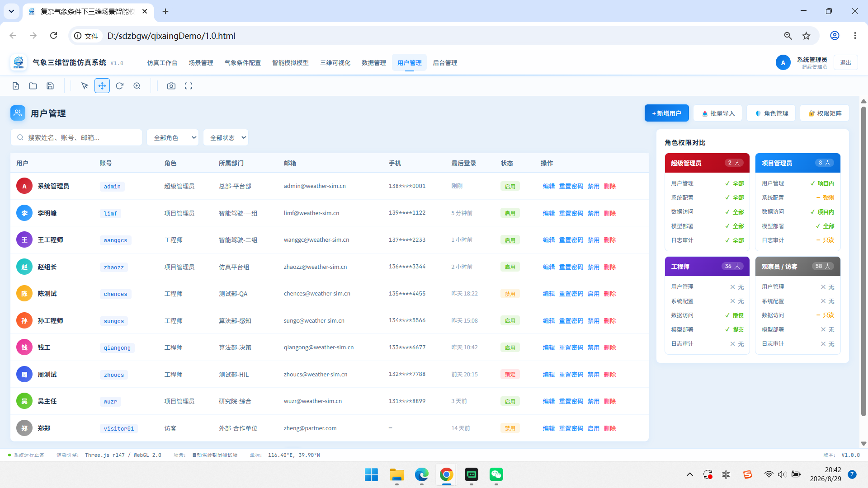Viewport: 868px width, 488px height.
Task: Enable visitor 郑郑 via 启用 link
Action: (x=593, y=428)
